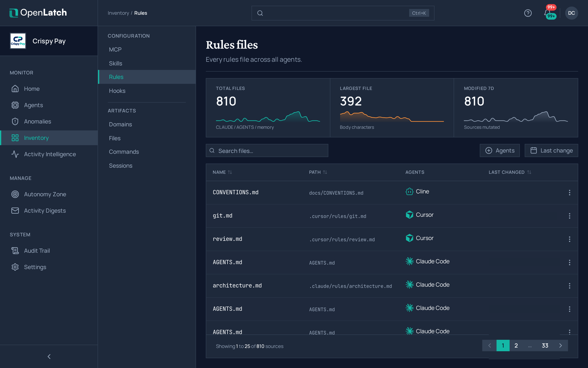Screen dimensions: 588x368
Task: Open the DC user avatar menu
Action: 571,13
